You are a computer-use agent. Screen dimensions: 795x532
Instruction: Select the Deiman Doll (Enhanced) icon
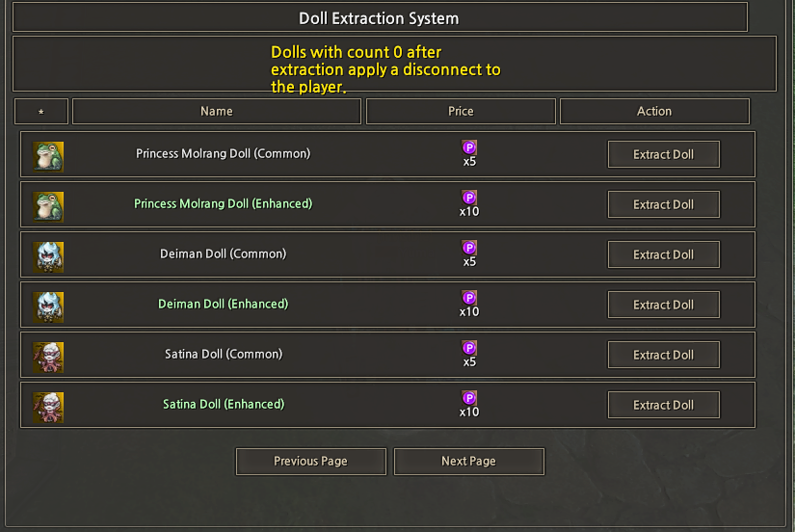(48, 306)
